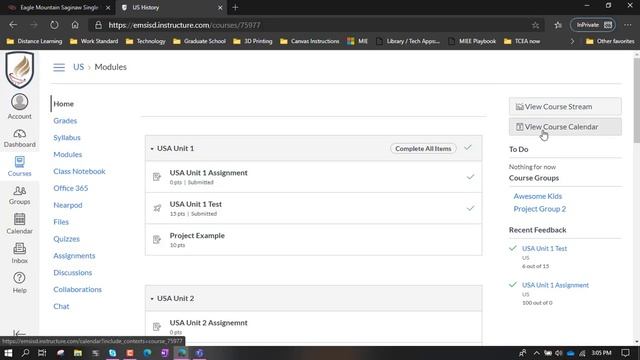Click the browser home icon

[75, 25]
